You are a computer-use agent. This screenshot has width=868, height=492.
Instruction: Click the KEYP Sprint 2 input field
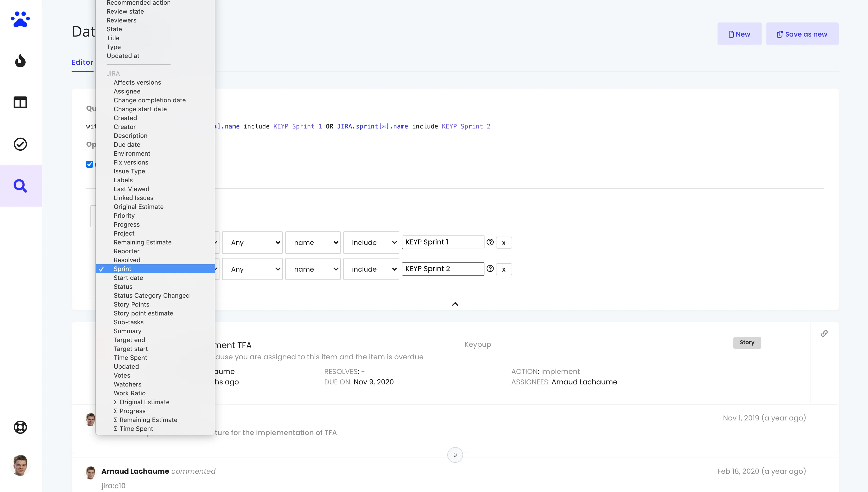click(442, 269)
